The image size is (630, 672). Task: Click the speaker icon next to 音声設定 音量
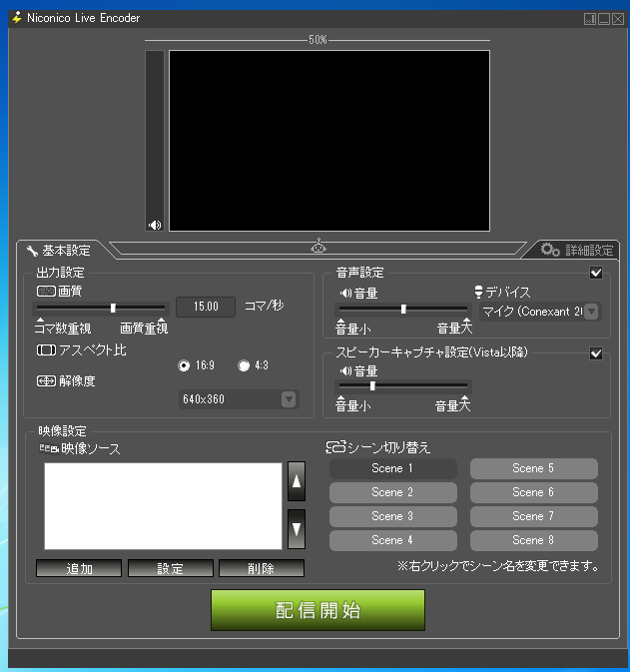345,294
